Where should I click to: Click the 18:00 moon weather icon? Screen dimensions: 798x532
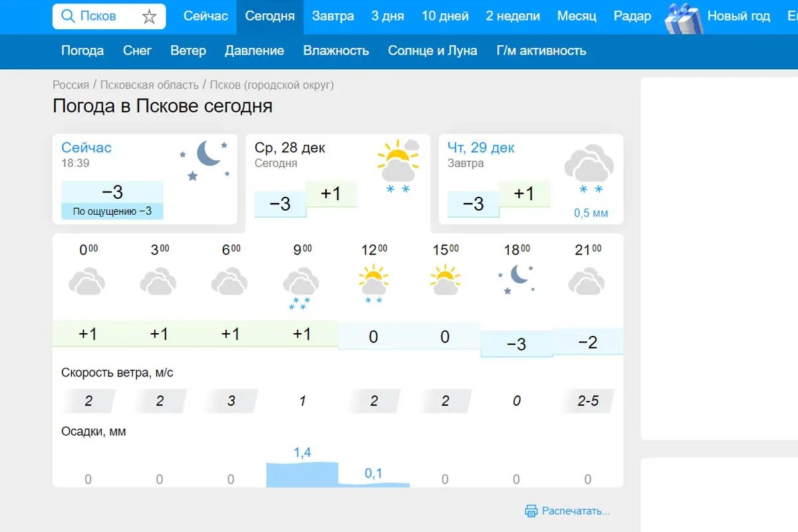pos(517,279)
